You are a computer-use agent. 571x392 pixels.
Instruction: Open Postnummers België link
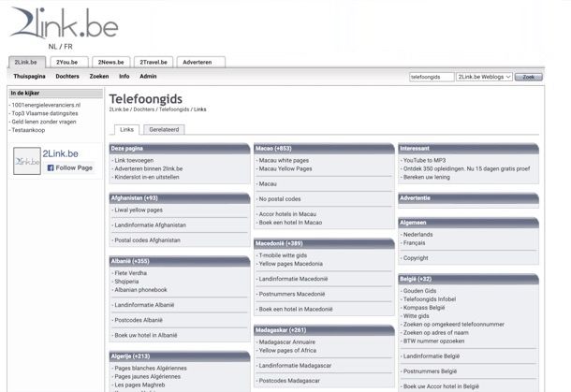[x=430, y=371]
